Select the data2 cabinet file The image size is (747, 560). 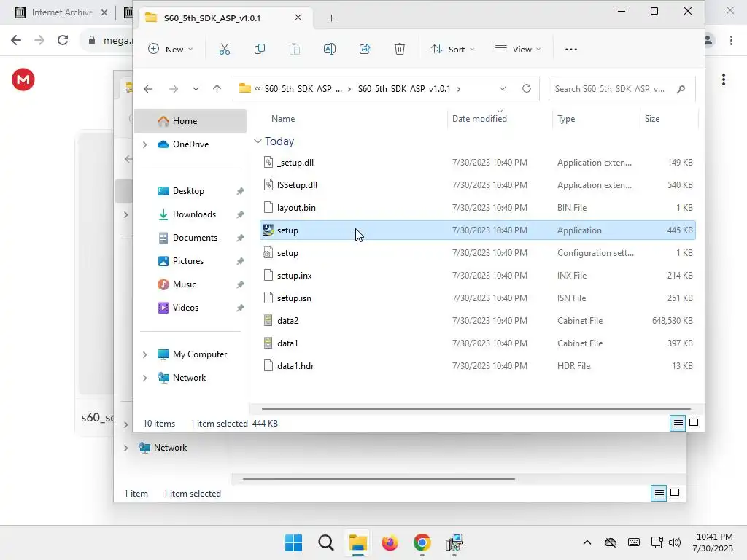(478, 321)
